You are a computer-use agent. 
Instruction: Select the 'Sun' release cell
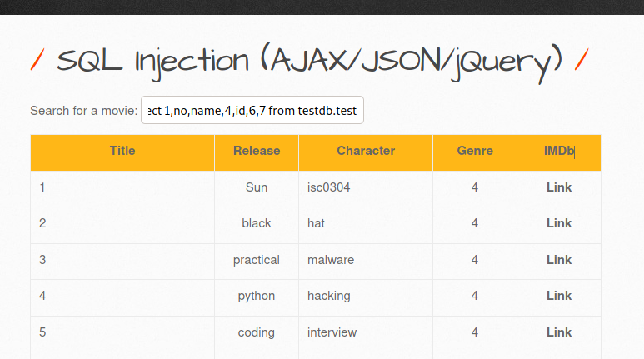[257, 188]
